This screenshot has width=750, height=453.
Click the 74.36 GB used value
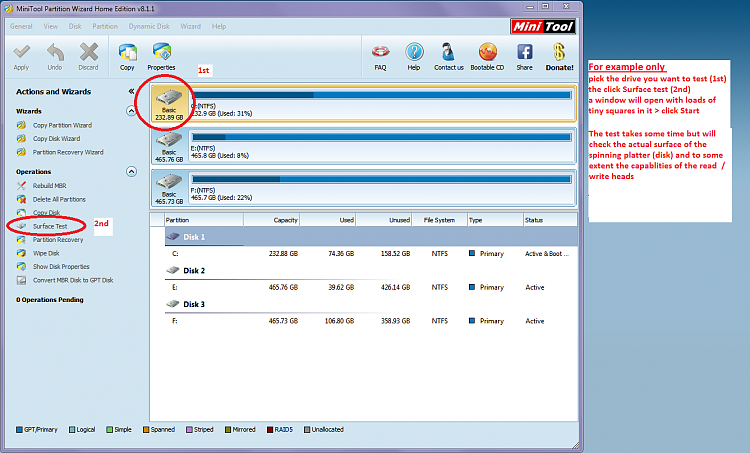pyautogui.click(x=341, y=254)
